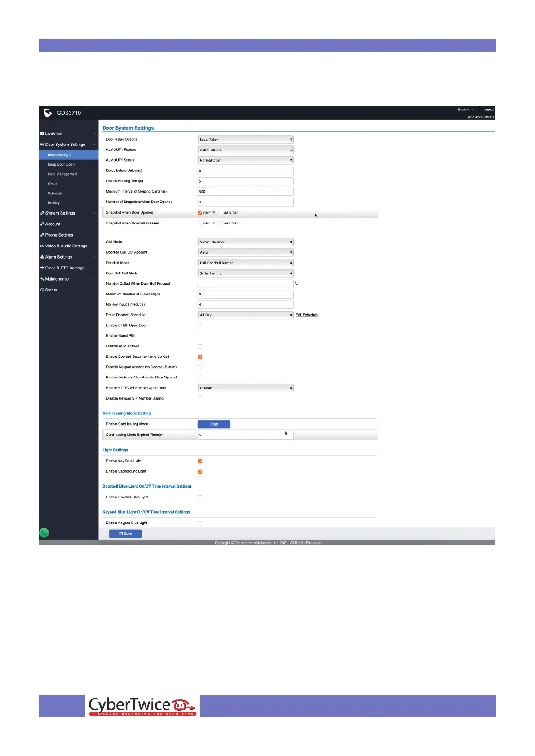This screenshot has height=756, width=535.
Task: Uncheck Enable Doorbell Button to Hang Up Call
Action: coord(200,357)
